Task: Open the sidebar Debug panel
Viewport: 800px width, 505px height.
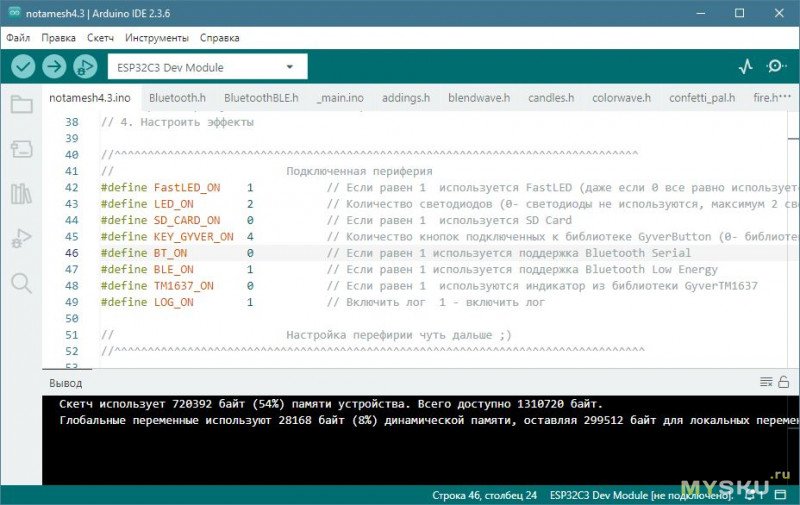Action: click(x=21, y=239)
